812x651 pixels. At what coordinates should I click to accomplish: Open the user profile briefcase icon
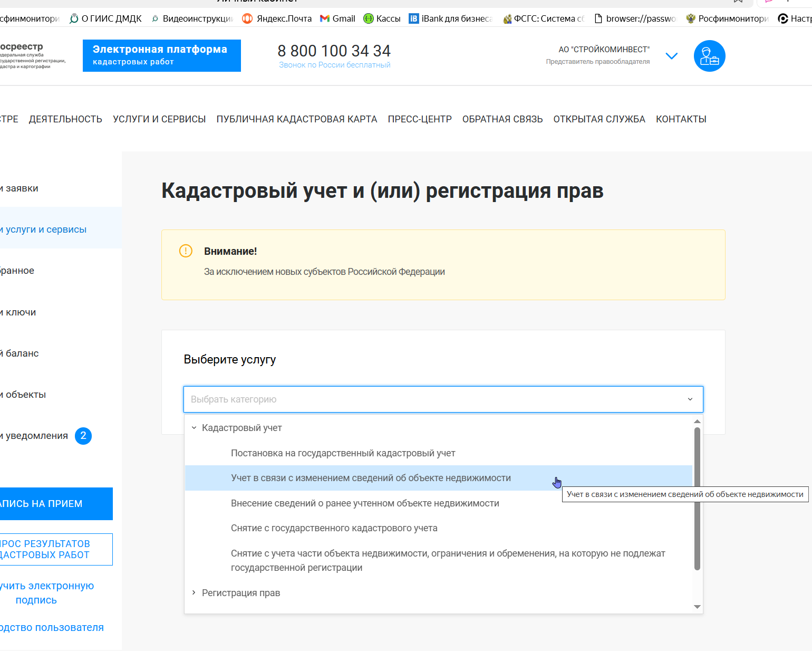[x=709, y=56]
